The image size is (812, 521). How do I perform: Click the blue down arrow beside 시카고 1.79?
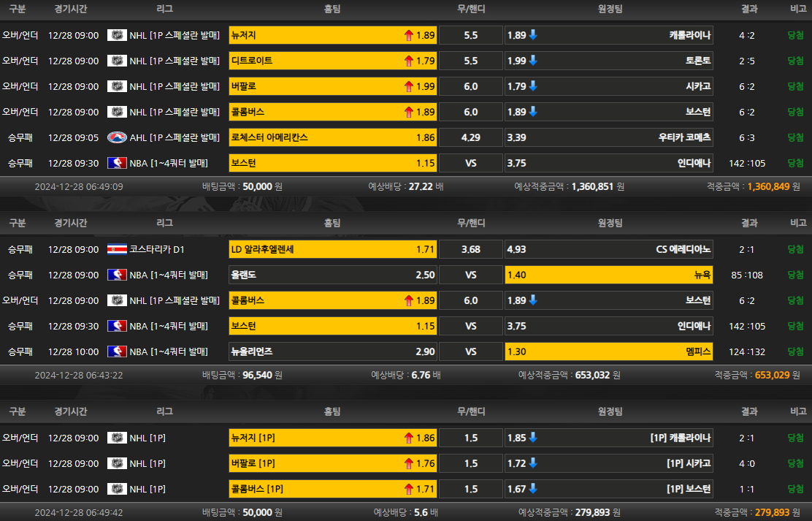point(533,85)
